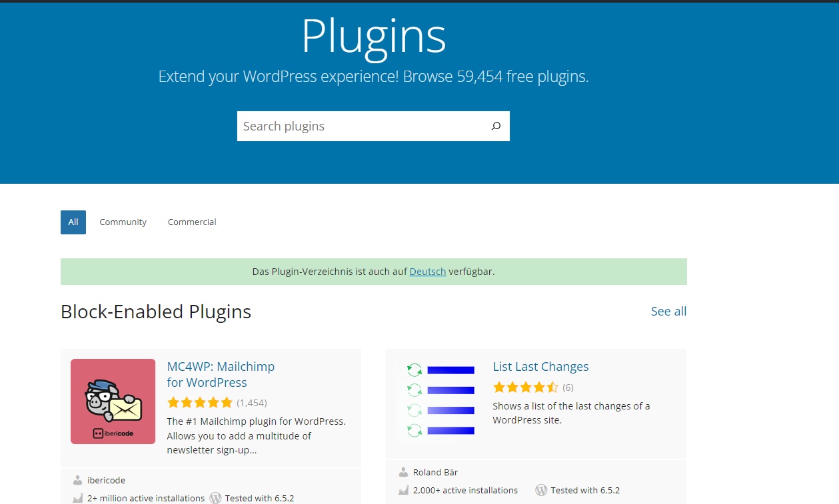Click the 2,000+ active installations chart icon
Viewport: 839px width, 504px height.
click(403, 490)
